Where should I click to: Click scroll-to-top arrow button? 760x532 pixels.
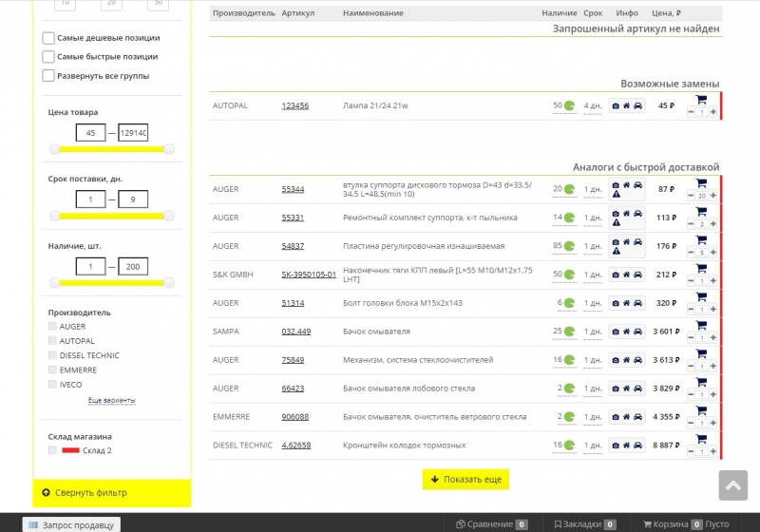pyautogui.click(x=732, y=485)
